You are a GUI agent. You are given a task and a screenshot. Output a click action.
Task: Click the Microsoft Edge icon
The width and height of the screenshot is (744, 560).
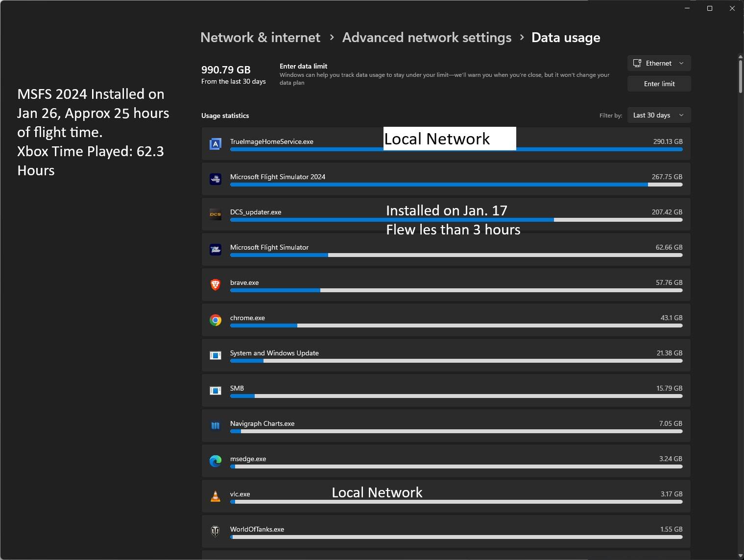tap(216, 461)
